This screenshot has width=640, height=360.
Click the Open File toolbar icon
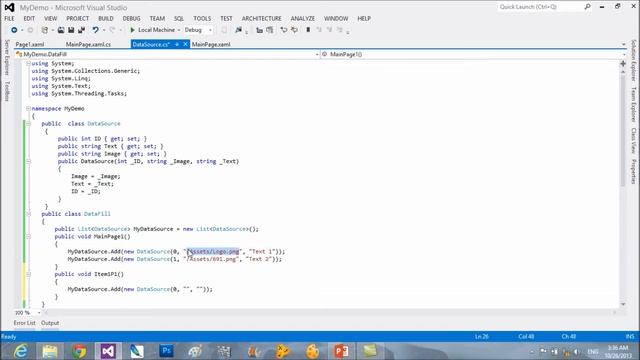pyautogui.click(x=61, y=30)
